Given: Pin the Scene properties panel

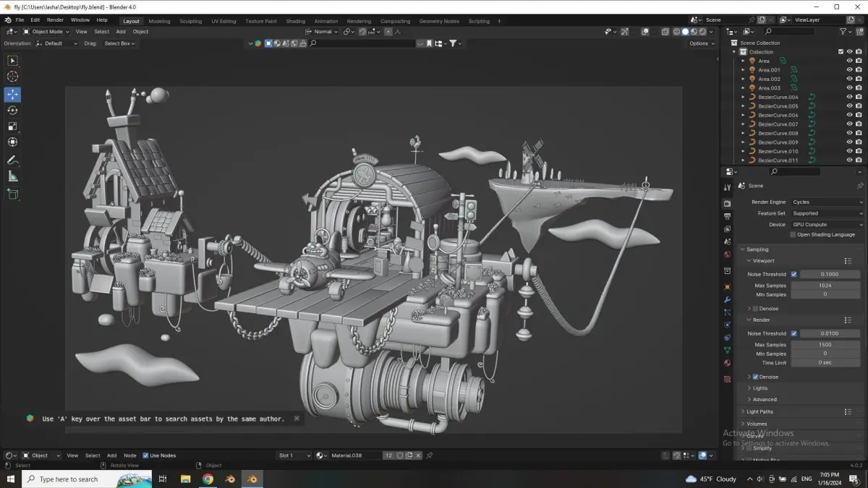Looking at the screenshot, I should tap(860, 186).
